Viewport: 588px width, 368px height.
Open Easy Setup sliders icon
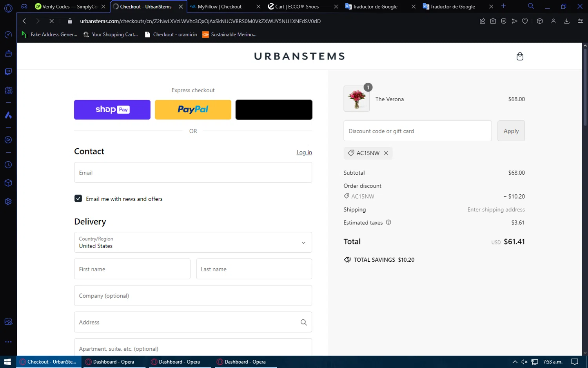pos(581,21)
